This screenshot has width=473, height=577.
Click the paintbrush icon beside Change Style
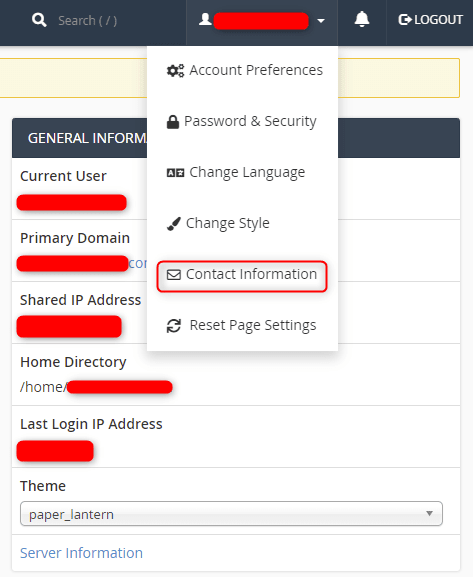pyautogui.click(x=174, y=224)
